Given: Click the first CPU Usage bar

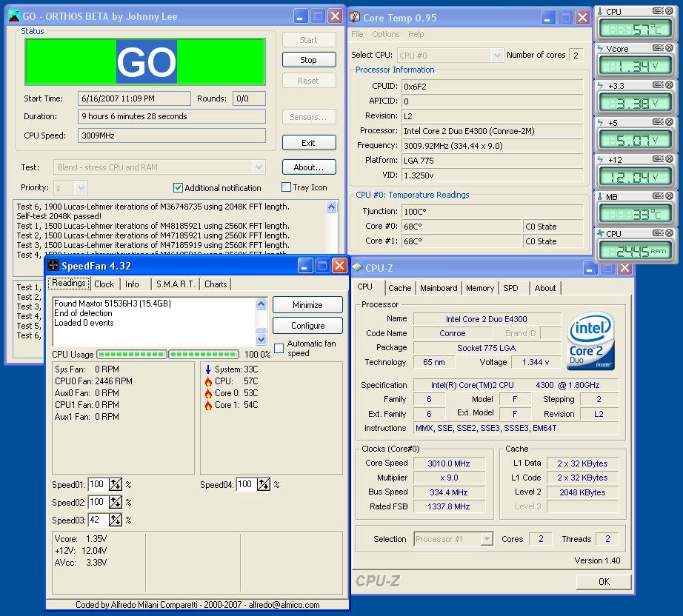Looking at the screenshot, I should [x=132, y=355].
